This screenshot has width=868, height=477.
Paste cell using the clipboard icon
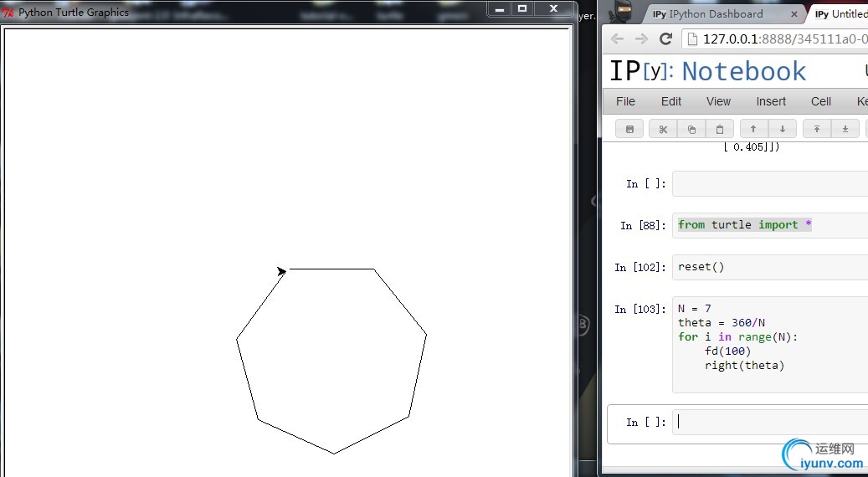[x=720, y=129]
